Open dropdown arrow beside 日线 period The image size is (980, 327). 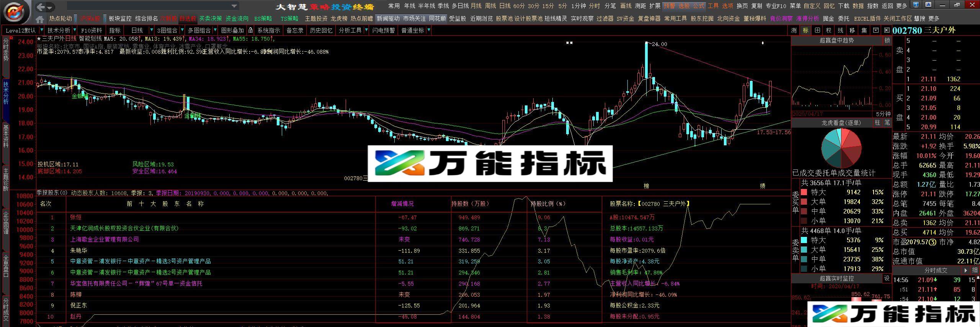pyautogui.click(x=152, y=30)
